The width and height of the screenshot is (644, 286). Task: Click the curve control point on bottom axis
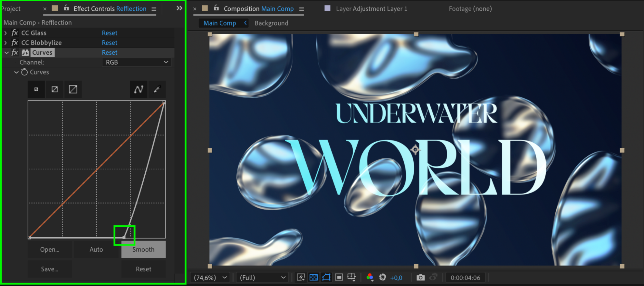(x=124, y=237)
